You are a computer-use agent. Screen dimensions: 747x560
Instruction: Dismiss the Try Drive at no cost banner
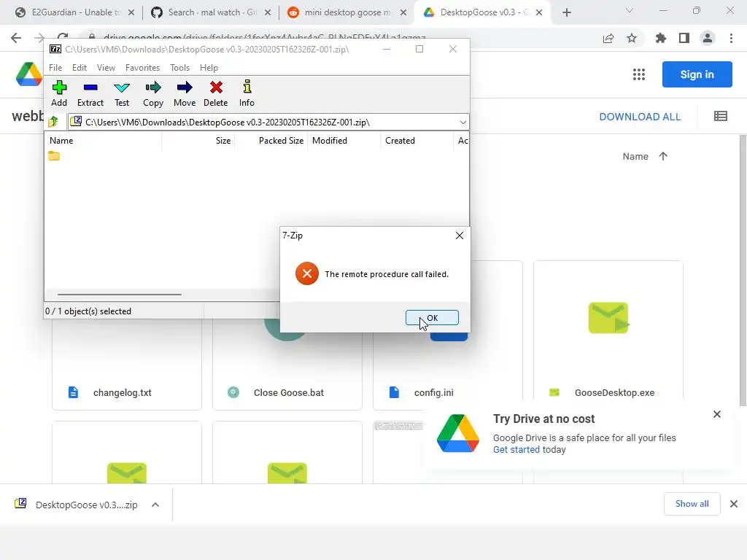point(717,414)
